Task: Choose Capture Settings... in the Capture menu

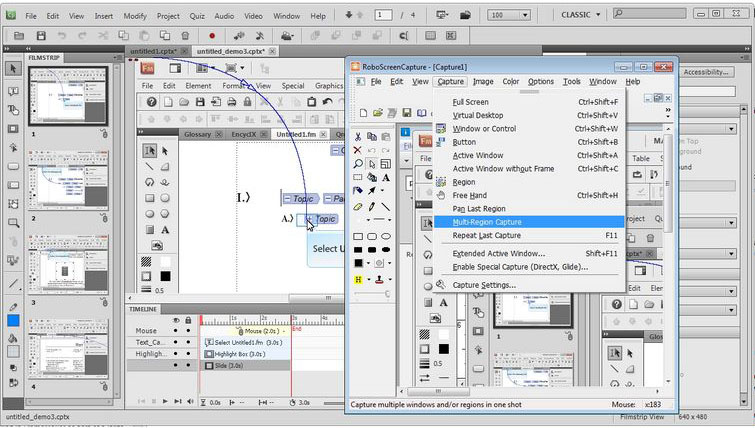Action: (x=529, y=285)
